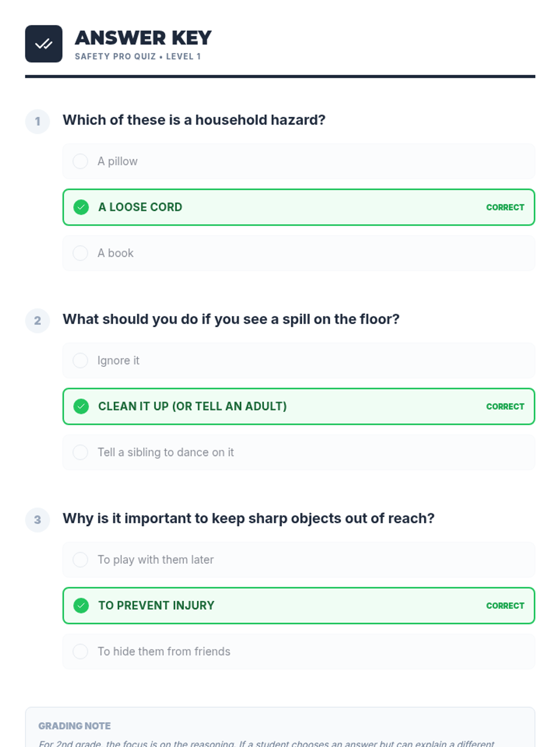
Task: Click green checkmark beside TO PREVENT INJURY
Action: coord(81,606)
